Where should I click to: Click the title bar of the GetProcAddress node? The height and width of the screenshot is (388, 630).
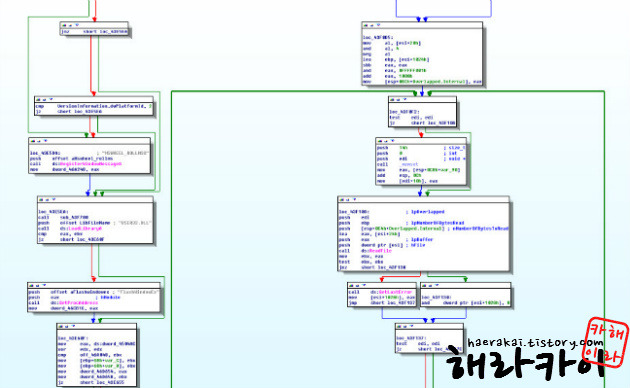pyautogui.click(x=94, y=286)
